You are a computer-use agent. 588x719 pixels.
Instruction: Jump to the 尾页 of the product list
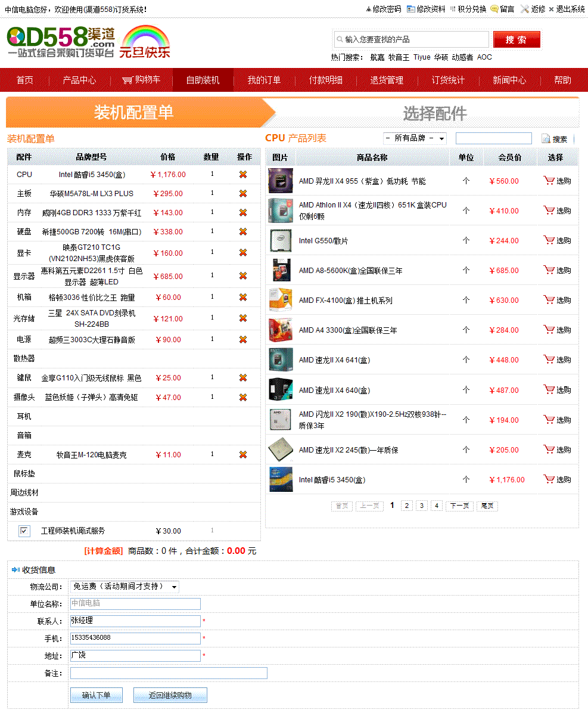(487, 506)
